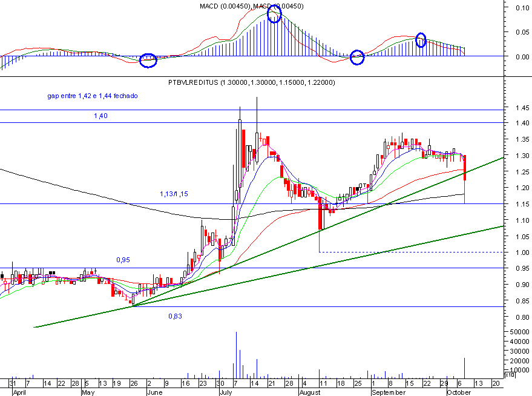Viewport: 532px width, 396px height.
Task: Click date label 26 in late May
Action: [x=134, y=383]
